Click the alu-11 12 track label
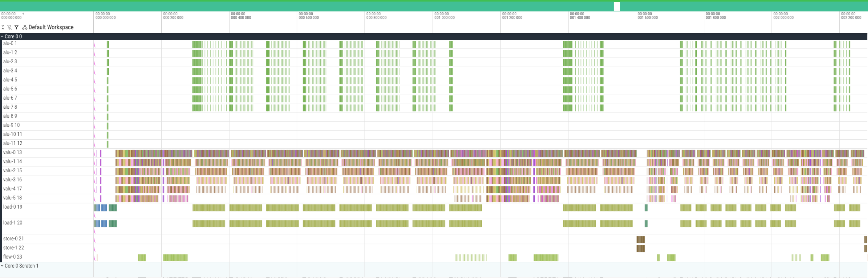 tap(12, 143)
